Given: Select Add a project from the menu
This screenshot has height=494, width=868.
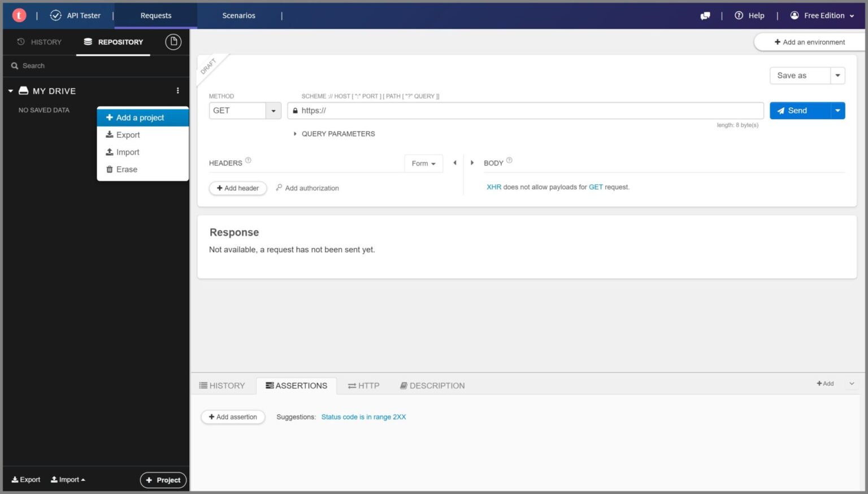Looking at the screenshot, I should [140, 117].
